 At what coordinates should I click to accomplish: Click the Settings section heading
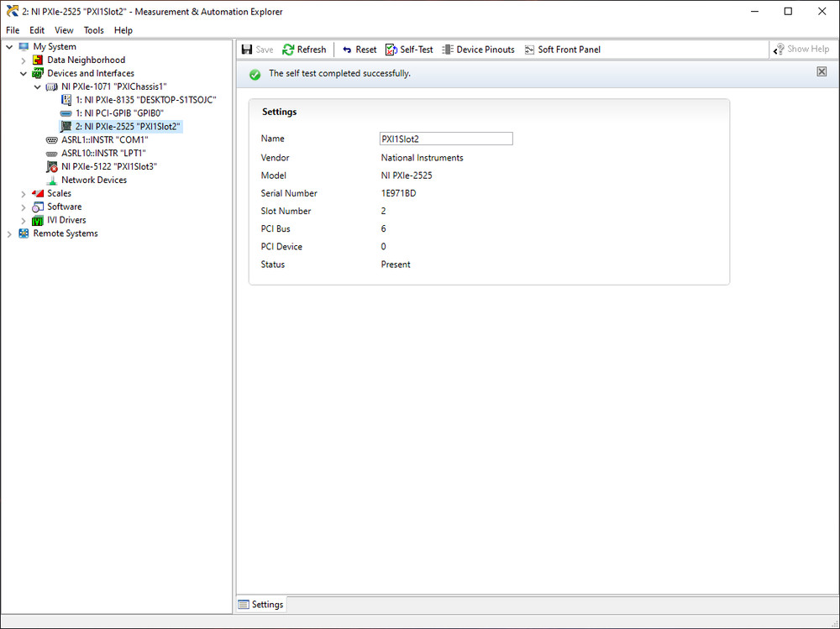(279, 112)
